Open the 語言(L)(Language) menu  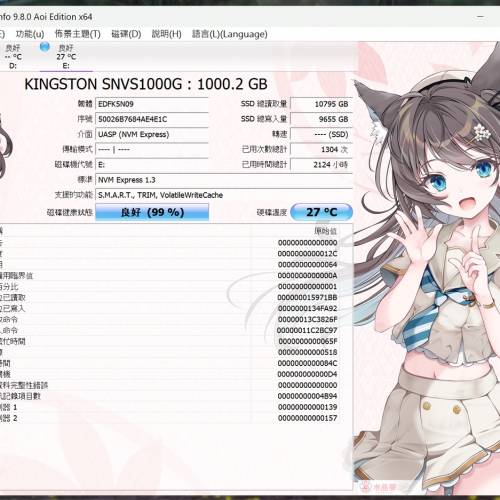pyautogui.click(x=230, y=34)
